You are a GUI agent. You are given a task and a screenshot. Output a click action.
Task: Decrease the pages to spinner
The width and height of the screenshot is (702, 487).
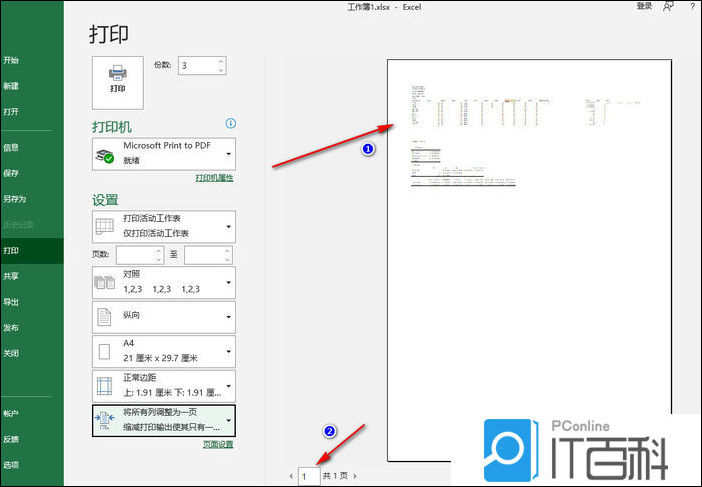coord(227,260)
